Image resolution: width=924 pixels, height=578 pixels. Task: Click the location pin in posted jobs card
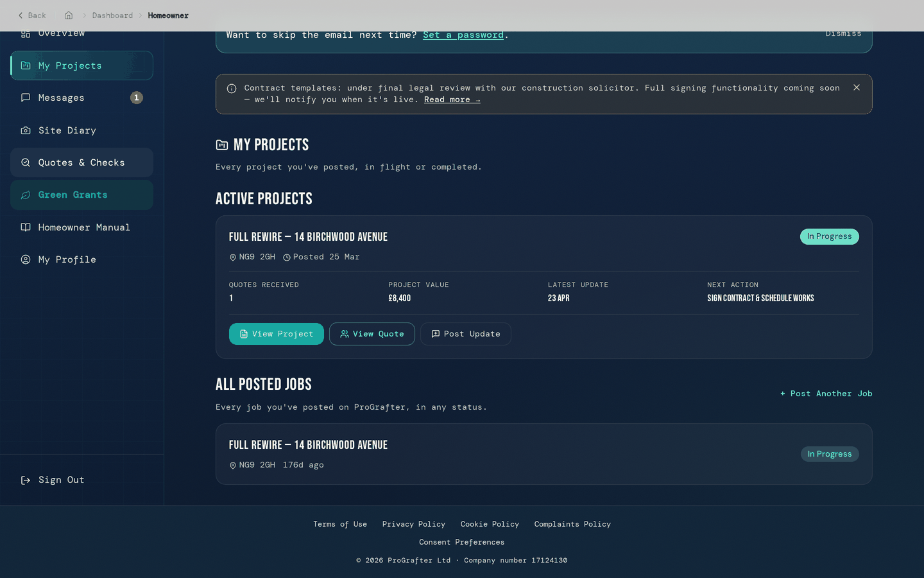233,466
